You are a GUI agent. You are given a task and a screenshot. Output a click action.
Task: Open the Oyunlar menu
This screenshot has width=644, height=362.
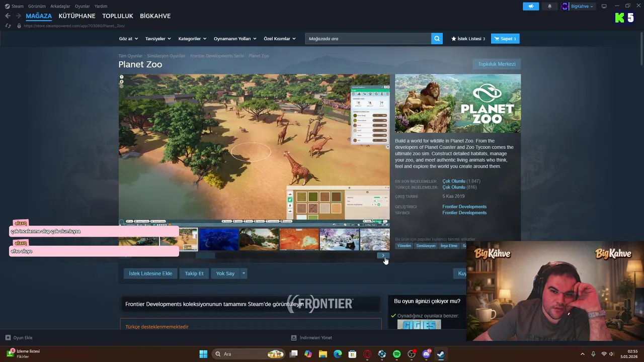pyautogui.click(x=83, y=6)
